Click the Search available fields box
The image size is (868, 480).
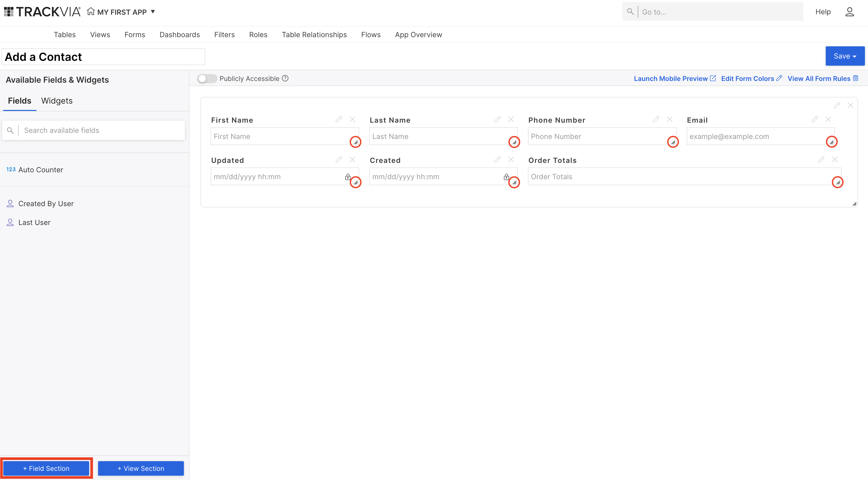[x=94, y=130]
